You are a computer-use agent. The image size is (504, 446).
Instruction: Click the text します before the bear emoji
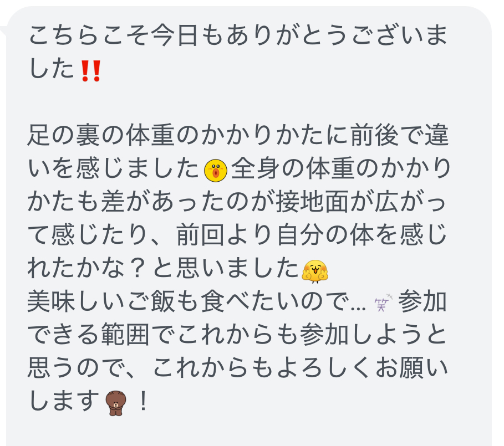64,401
